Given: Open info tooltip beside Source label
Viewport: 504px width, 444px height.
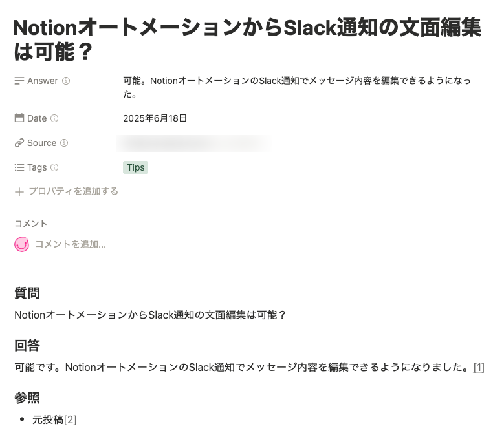Looking at the screenshot, I should point(64,143).
